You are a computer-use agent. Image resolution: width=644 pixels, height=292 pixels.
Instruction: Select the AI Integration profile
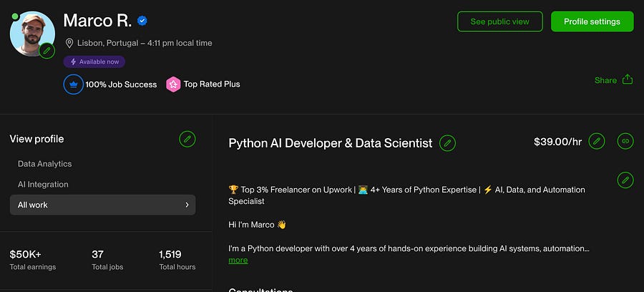tap(43, 184)
